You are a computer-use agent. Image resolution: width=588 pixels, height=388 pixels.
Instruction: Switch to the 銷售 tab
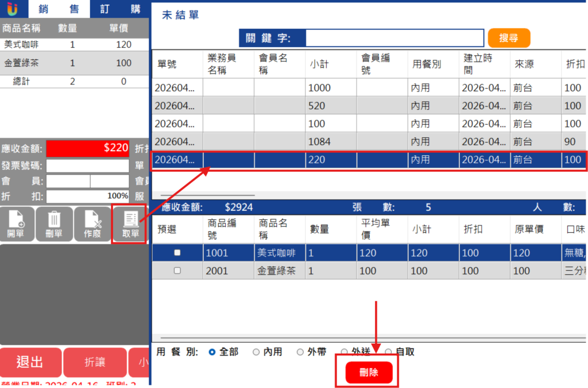pyautogui.click(x=59, y=9)
